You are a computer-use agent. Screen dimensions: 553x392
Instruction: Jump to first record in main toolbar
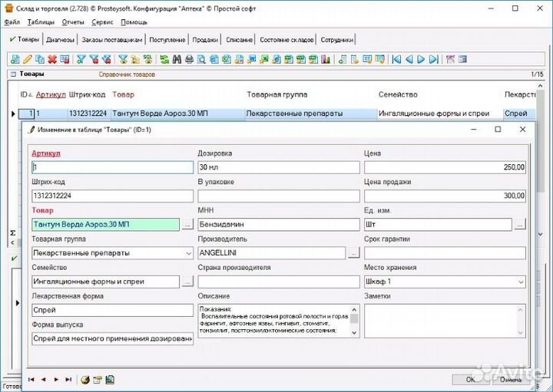[396, 59]
